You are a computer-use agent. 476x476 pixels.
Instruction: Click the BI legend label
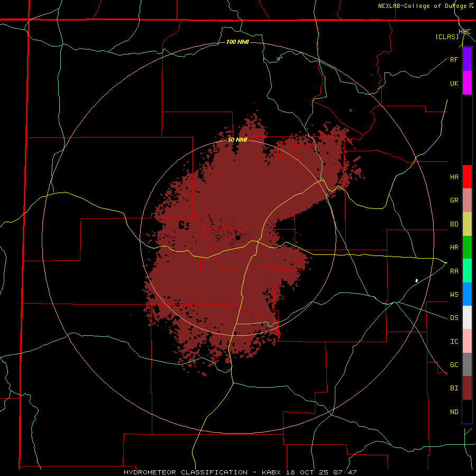(x=454, y=388)
